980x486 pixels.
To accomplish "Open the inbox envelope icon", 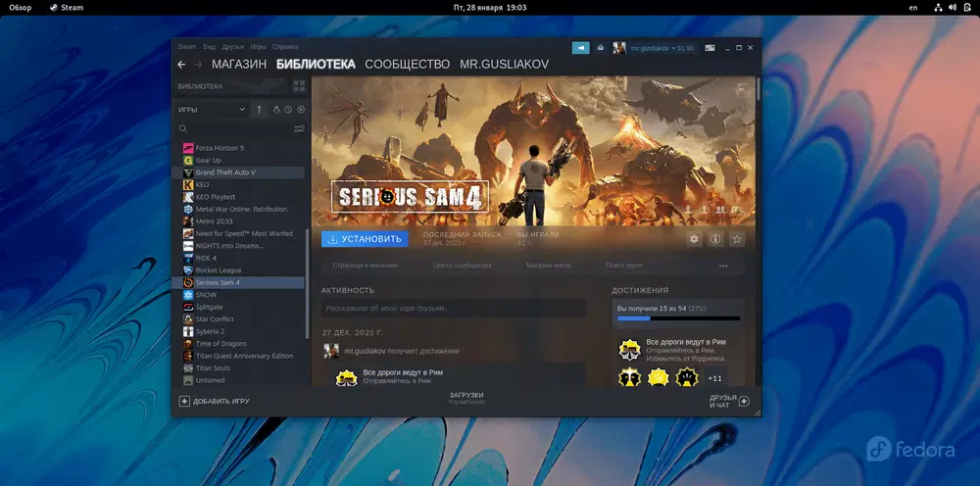I will tap(601, 47).
